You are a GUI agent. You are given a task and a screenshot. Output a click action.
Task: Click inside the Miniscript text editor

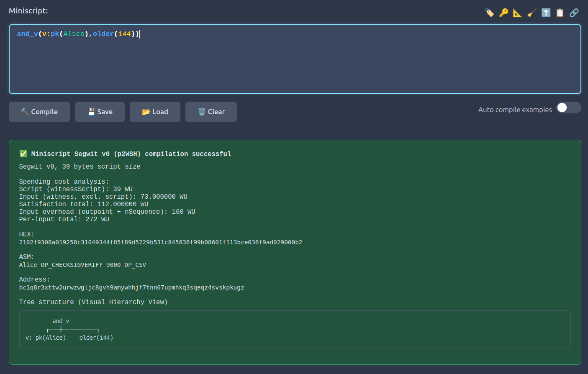click(295, 63)
